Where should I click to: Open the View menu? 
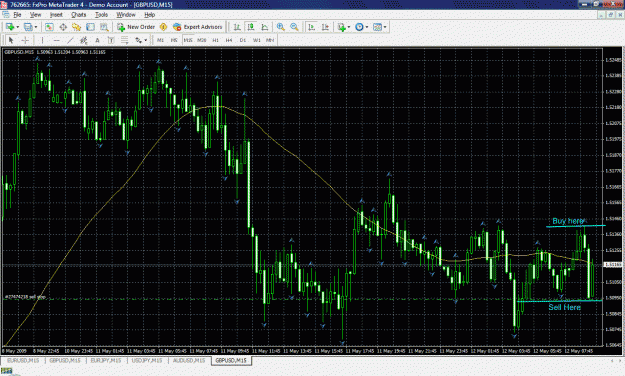(x=35, y=15)
